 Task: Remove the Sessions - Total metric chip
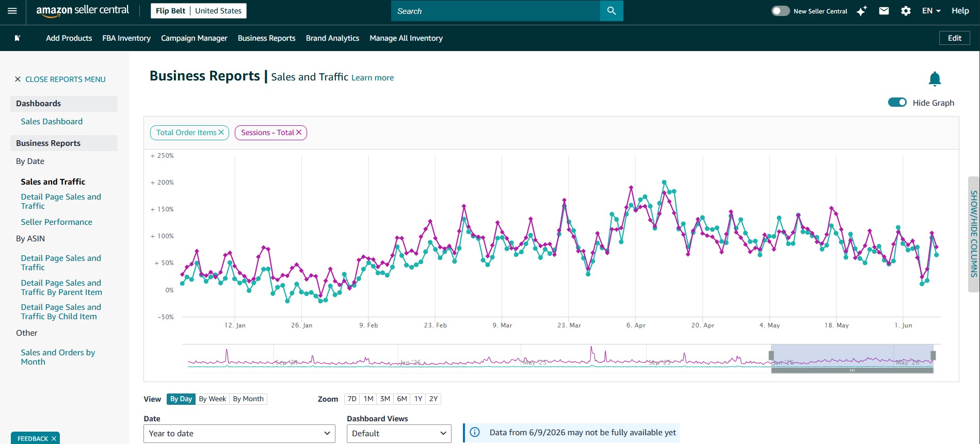click(x=299, y=133)
